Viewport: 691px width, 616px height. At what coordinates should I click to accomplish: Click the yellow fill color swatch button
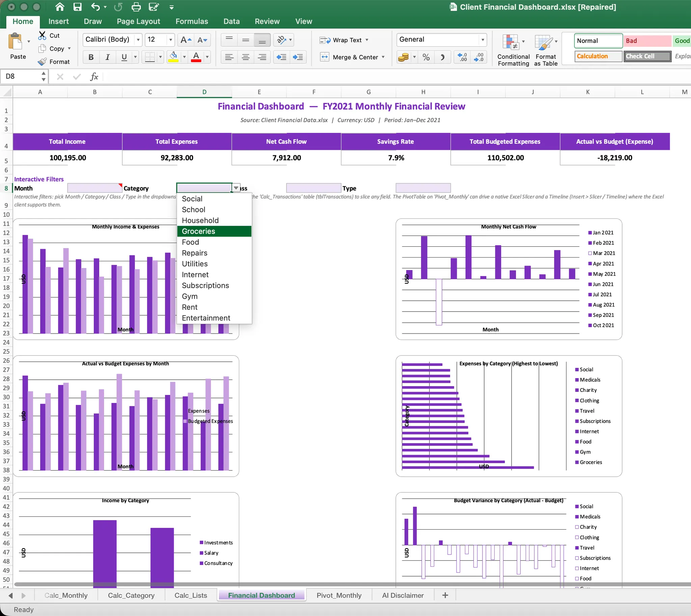(x=173, y=57)
